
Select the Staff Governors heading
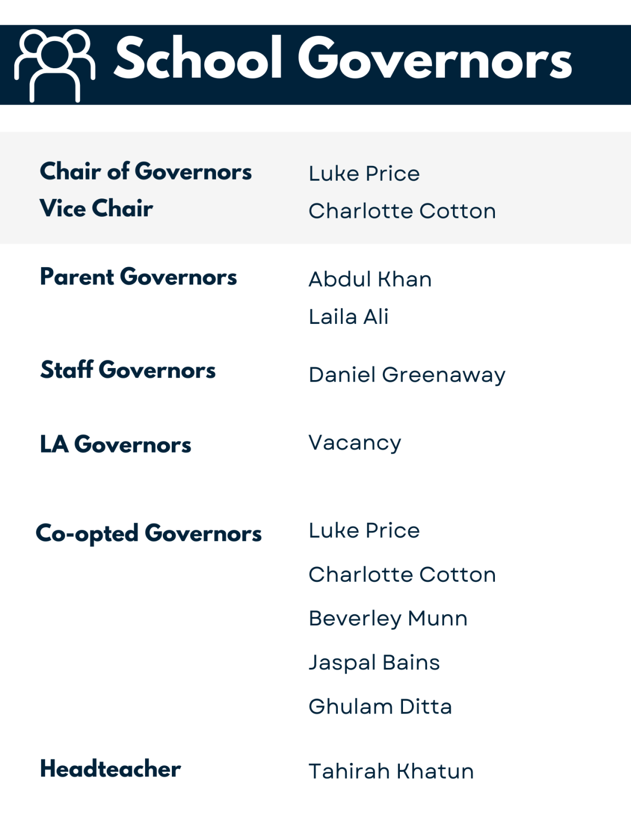[128, 370]
